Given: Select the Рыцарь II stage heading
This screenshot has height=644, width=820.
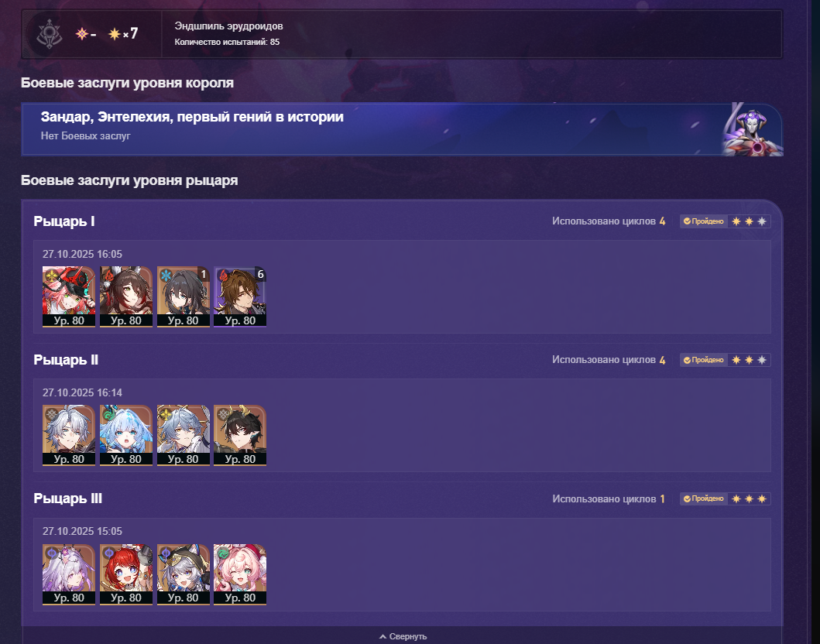Looking at the screenshot, I should tap(66, 360).
